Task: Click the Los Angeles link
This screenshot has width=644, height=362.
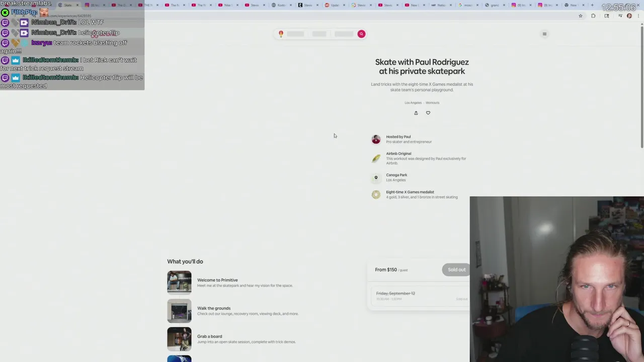Action: (413, 103)
